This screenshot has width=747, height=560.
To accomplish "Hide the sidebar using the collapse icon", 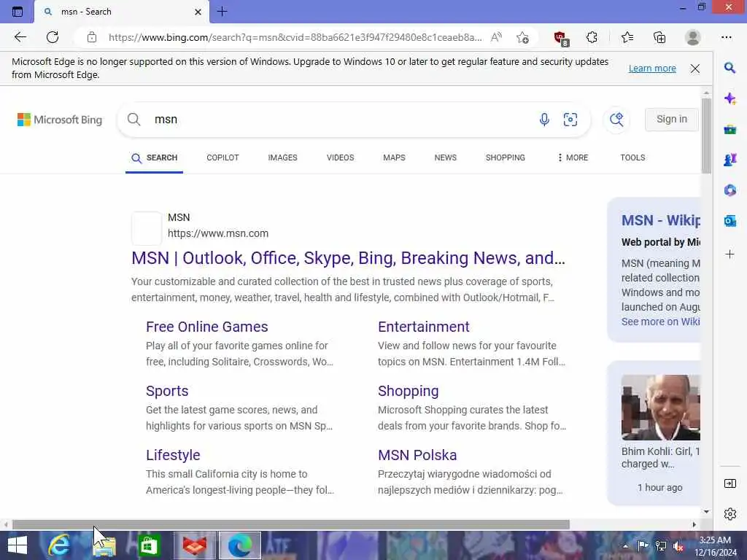I will pos(729,484).
